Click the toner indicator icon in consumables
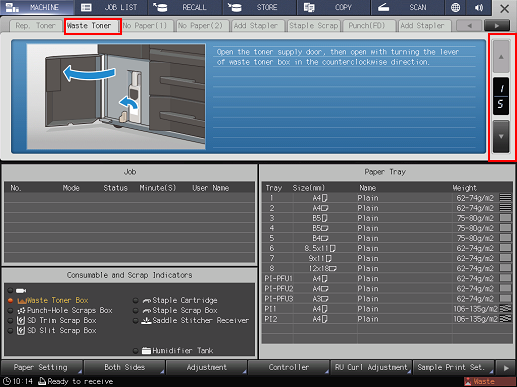517x387 pixels. point(21,290)
